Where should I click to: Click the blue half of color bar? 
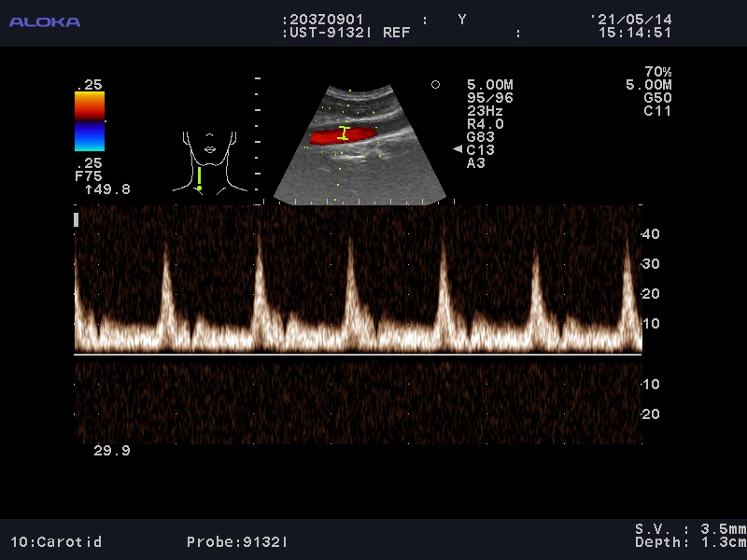pos(90,136)
